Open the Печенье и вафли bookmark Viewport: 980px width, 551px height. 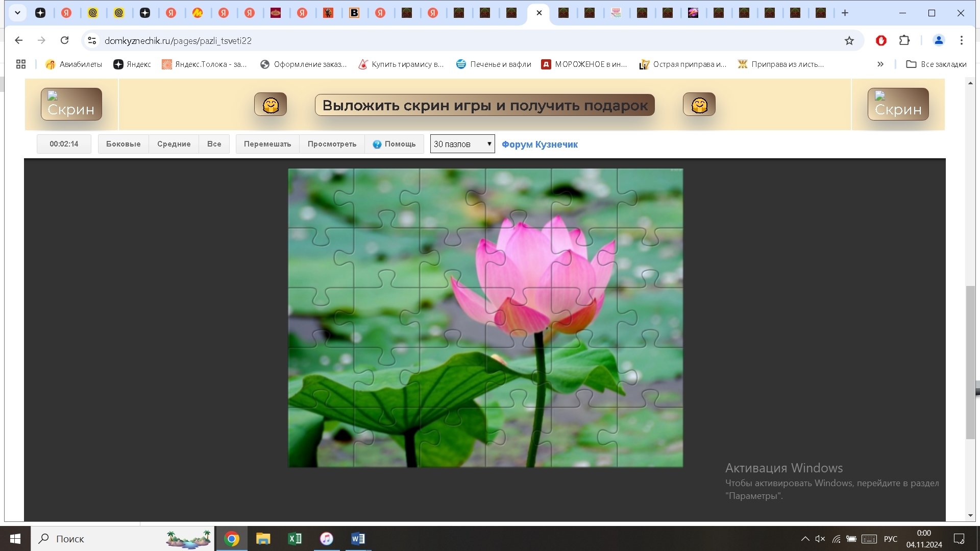pos(494,64)
